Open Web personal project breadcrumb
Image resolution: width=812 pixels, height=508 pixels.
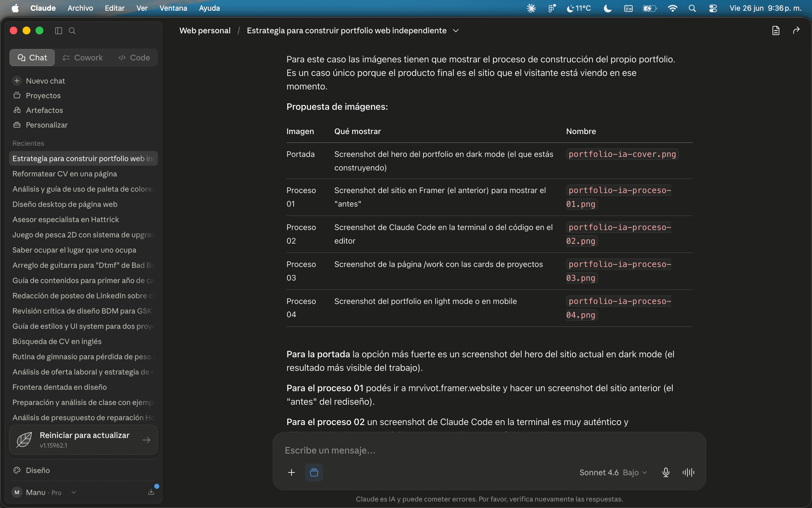205,30
